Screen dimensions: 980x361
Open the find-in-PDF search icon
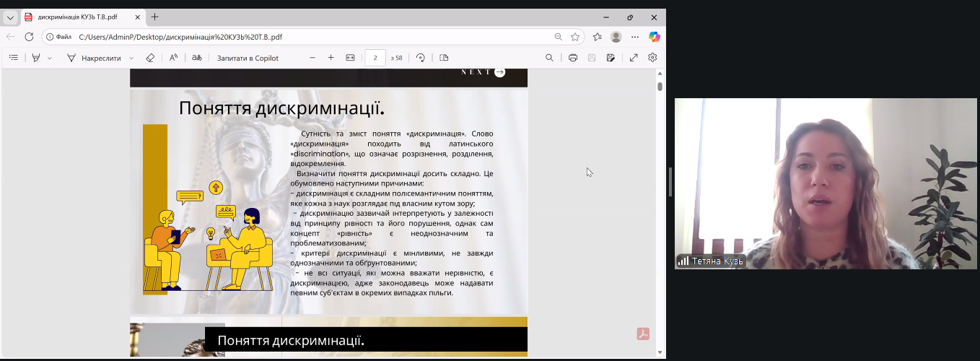pyautogui.click(x=549, y=58)
